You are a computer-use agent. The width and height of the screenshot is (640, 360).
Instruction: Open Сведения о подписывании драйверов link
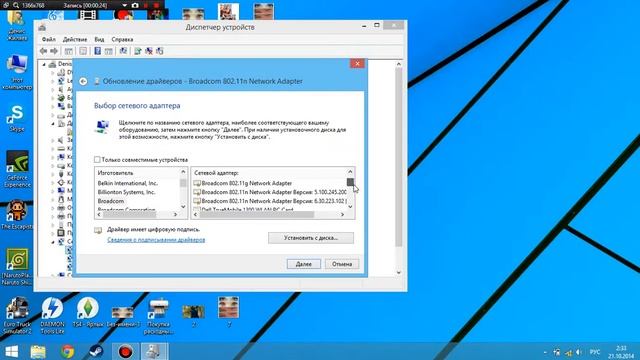[156, 240]
